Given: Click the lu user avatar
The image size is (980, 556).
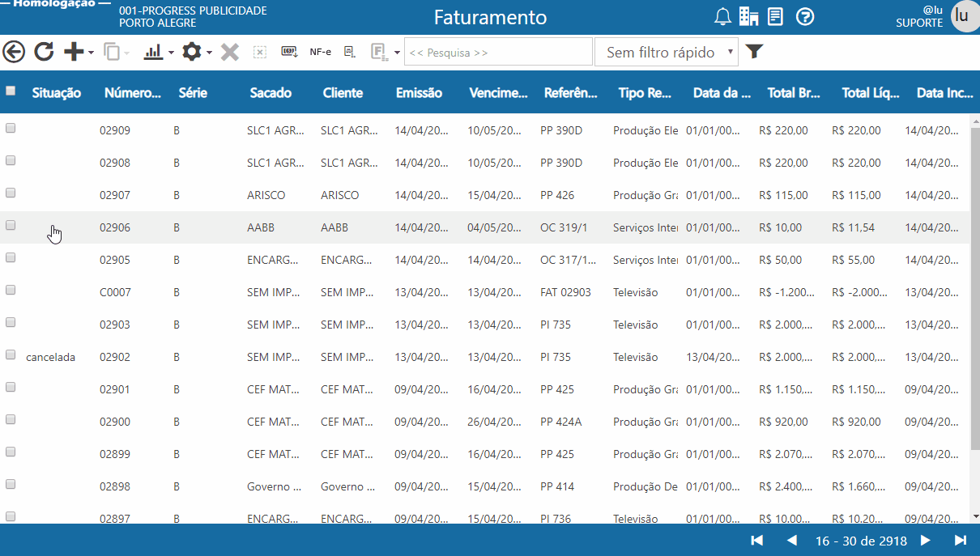Looking at the screenshot, I should tap(964, 15).
